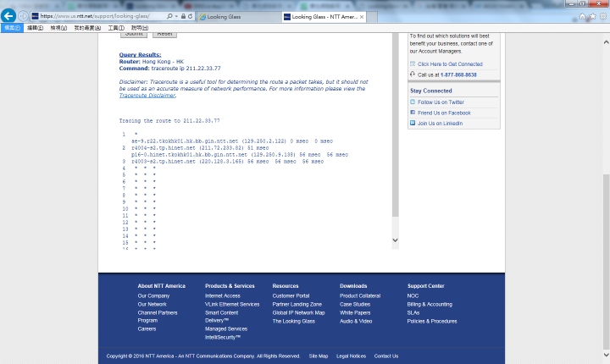Open Billing & Accounting footer link

coord(430,305)
